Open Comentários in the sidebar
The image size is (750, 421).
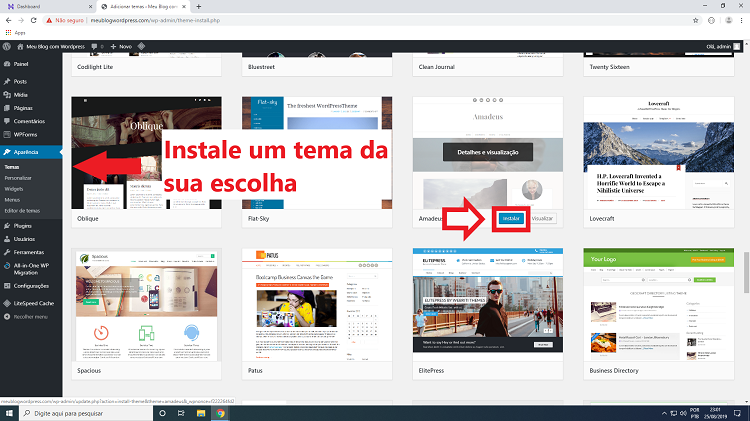point(29,121)
